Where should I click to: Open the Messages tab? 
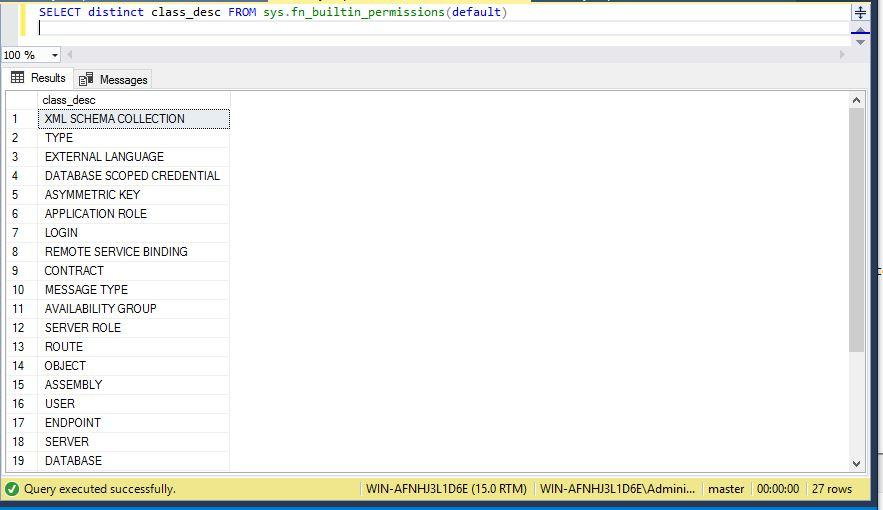pos(113,80)
